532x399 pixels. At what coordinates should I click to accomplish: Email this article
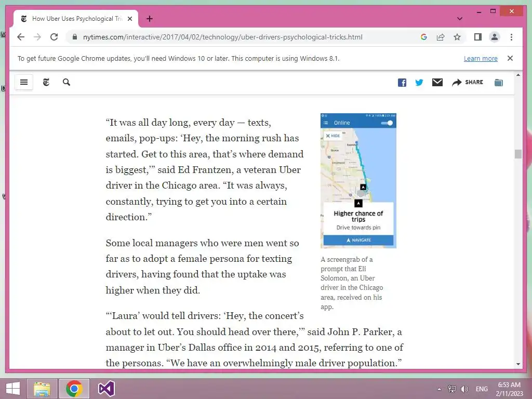tap(437, 82)
